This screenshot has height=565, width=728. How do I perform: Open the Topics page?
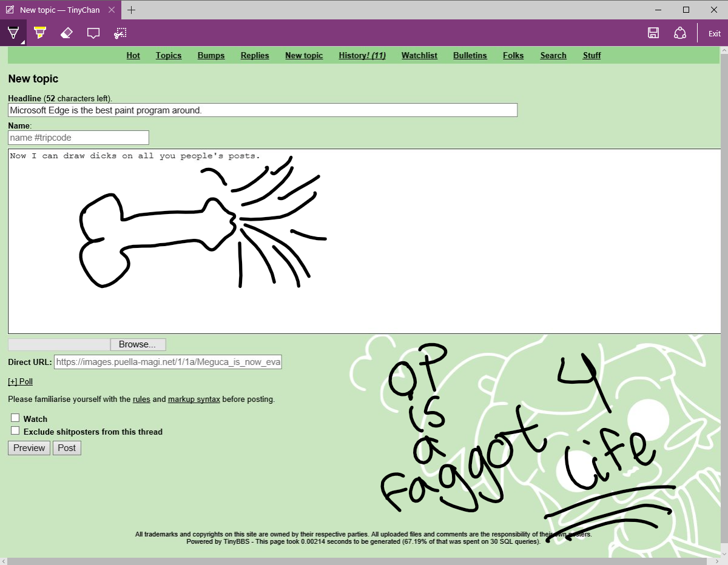[x=169, y=55]
